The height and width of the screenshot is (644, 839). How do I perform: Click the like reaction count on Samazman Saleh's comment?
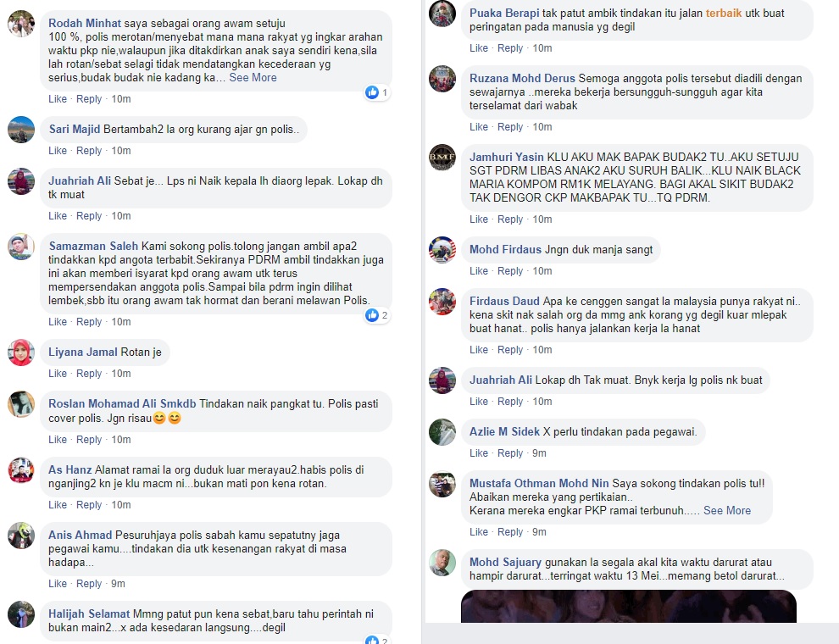tap(385, 315)
